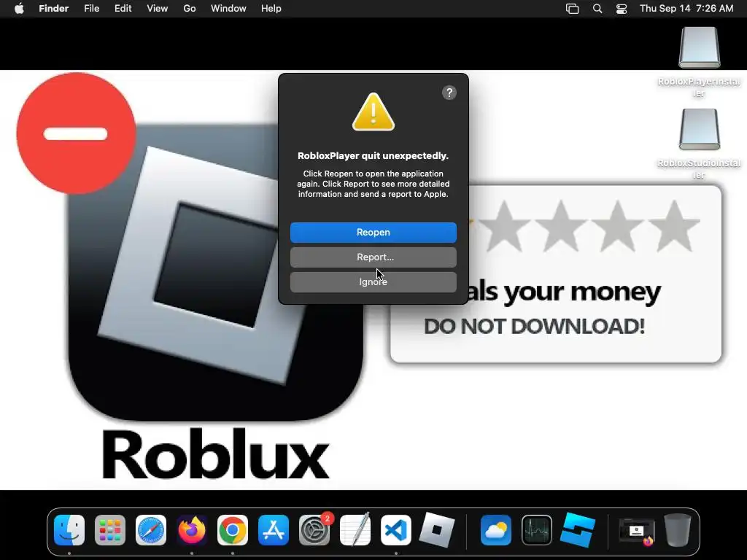The width and height of the screenshot is (747, 560).
Task: Select the RobloxPlayerInstaller disk on the desktop
Action: pyautogui.click(x=700, y=47)
